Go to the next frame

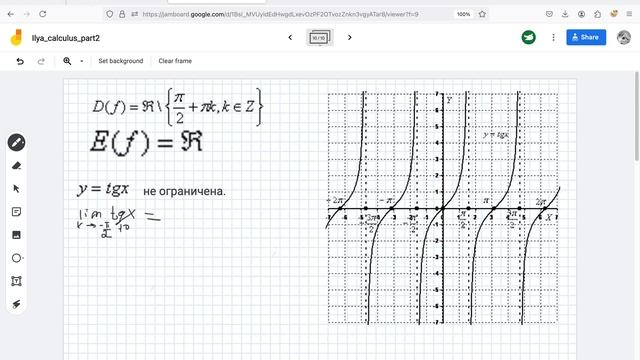349,38
